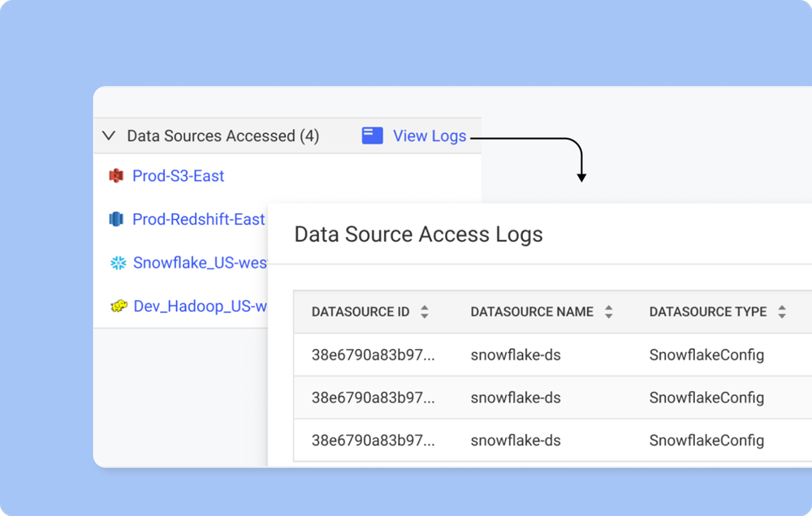Click the blue logs icon next to View Logs

[372, 135]
